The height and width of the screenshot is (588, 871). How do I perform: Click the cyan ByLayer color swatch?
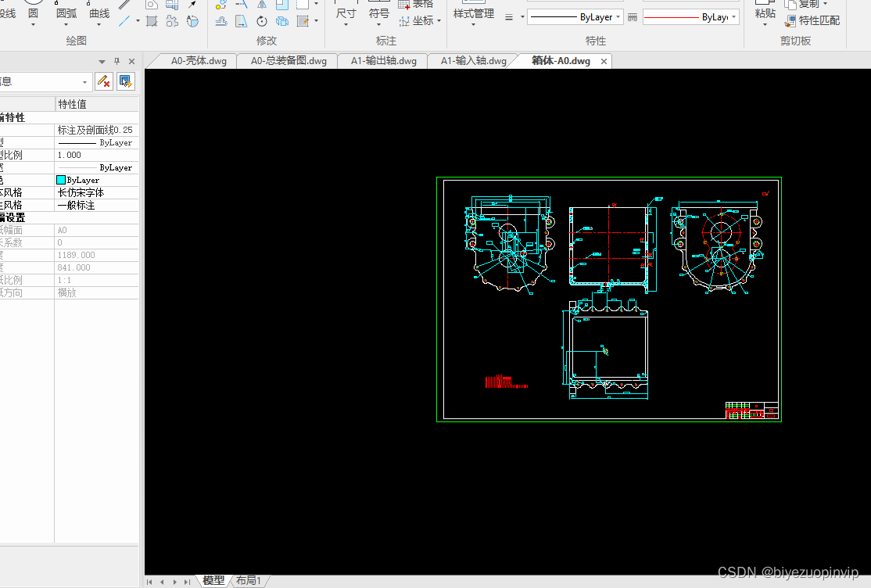pyautogui.click(x=61, y=180)
